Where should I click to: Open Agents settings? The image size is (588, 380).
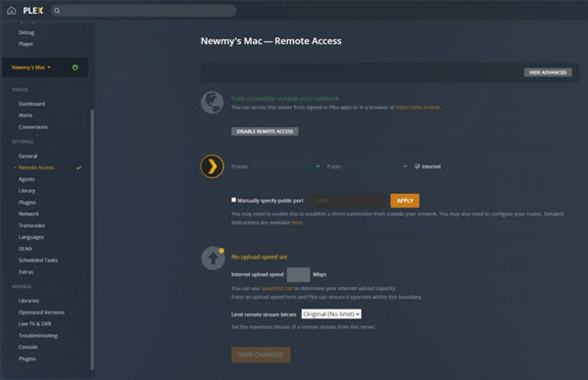pyautogui.click(x=26, y=179)
